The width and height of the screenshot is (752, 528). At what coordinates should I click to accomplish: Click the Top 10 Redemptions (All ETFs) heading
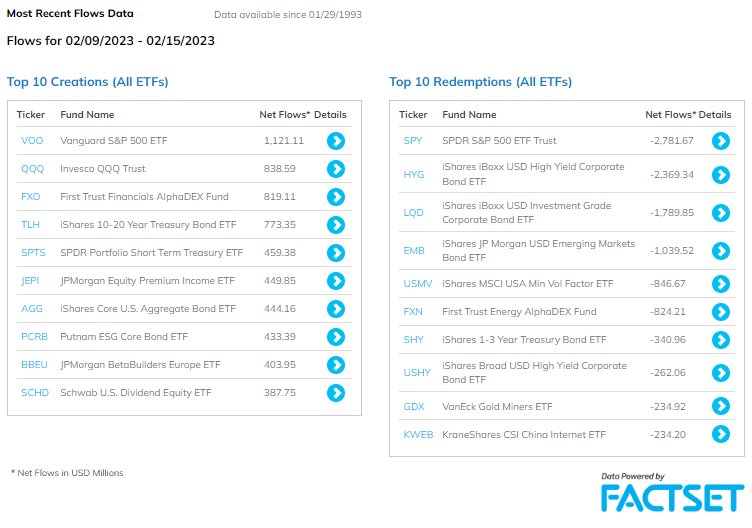481,82
